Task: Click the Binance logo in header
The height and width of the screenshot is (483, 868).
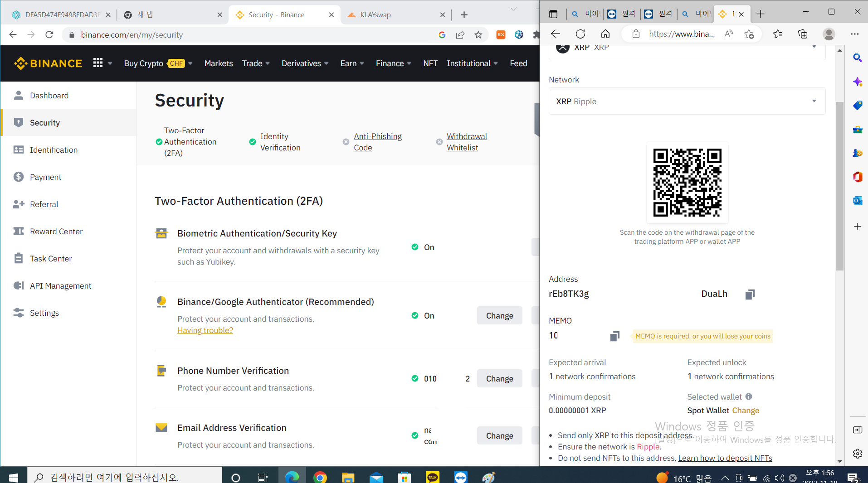Action: point(48,63)
